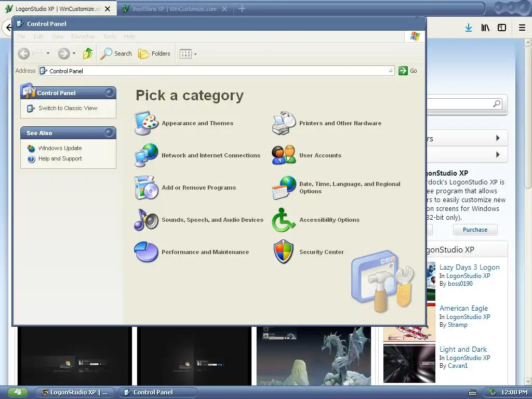
Task: Expand second right-arrow menu row on webpage
Action: pyautogui.click(x=498, y=154)
